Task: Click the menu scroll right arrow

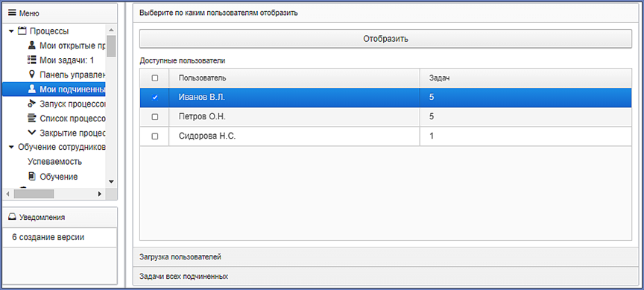Action: coord(99,194)
